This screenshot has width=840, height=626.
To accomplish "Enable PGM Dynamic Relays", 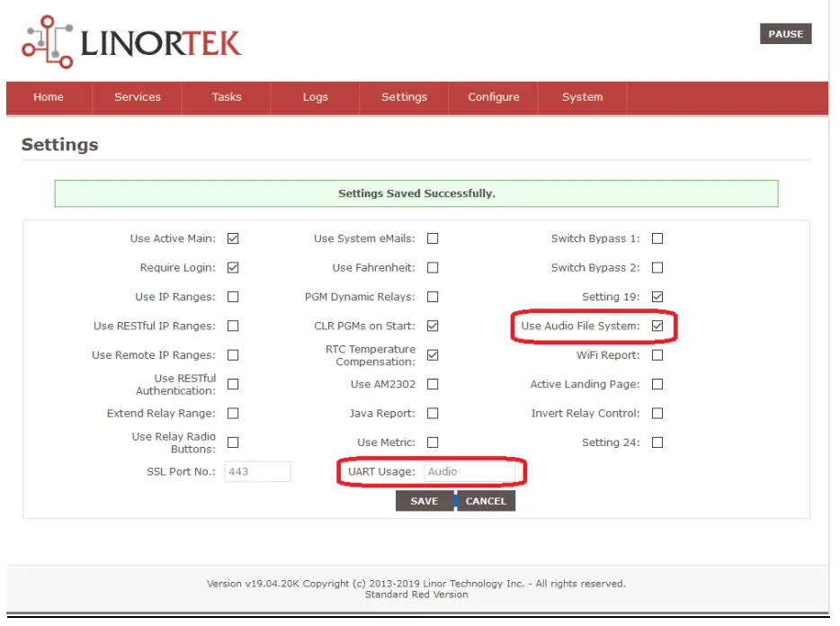I will (433, 296).
